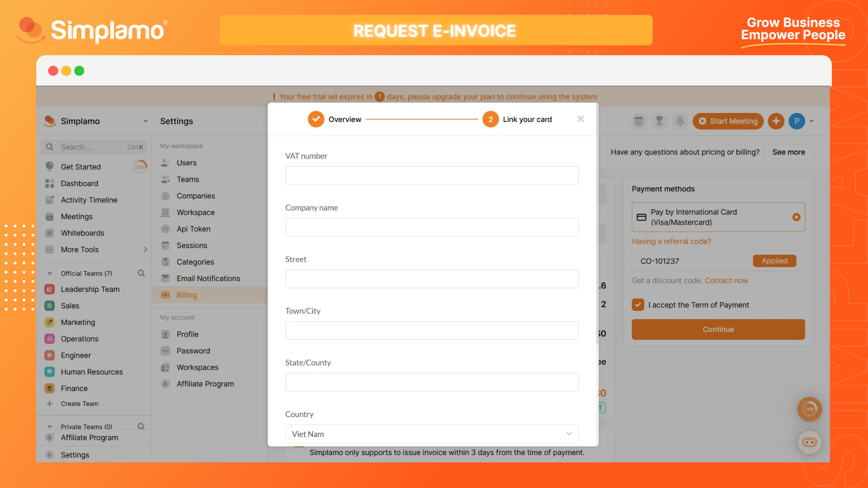
Task: Close the e-invoice dialog
Action: pyautogui.click(x=580, y=119)
